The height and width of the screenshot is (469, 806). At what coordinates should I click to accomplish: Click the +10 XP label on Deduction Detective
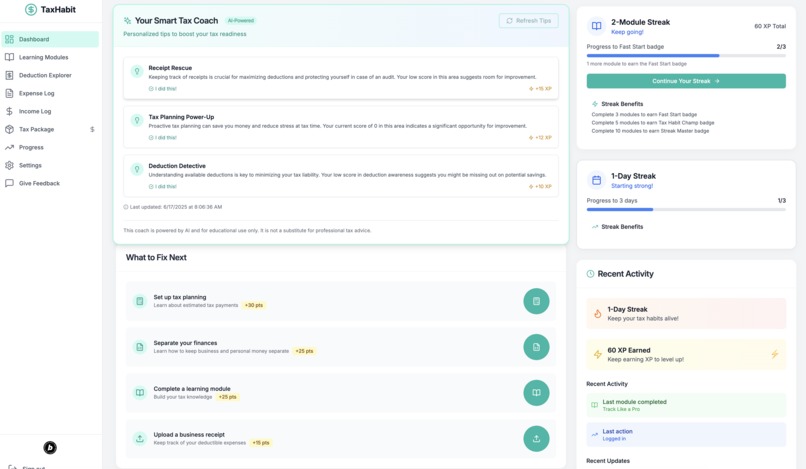[540, 186]
